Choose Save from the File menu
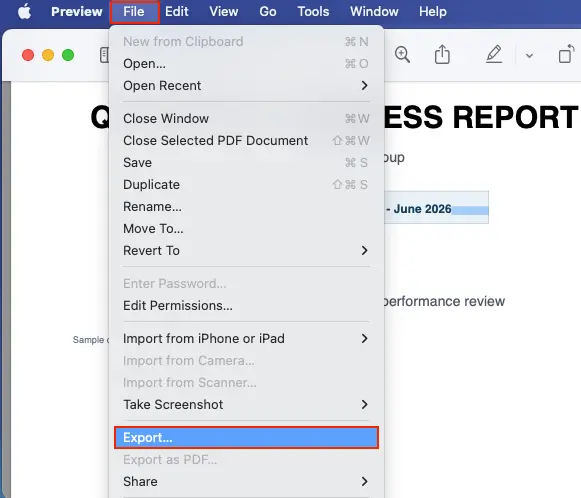The image size is (581, 498). tap(246, 163)
